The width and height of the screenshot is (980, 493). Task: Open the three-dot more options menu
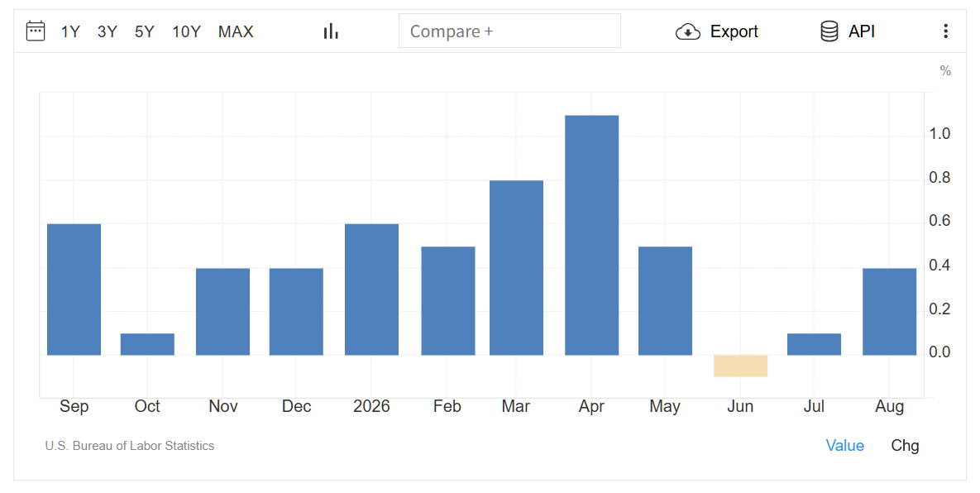pos(945,31)
